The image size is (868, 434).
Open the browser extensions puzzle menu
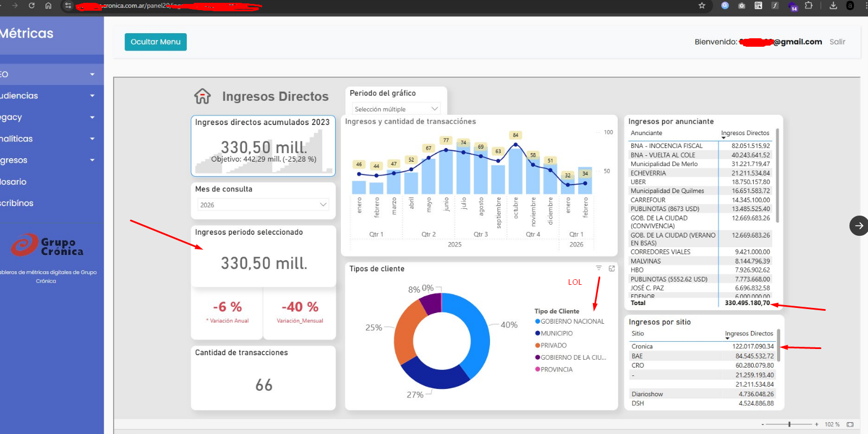(809, 6)
